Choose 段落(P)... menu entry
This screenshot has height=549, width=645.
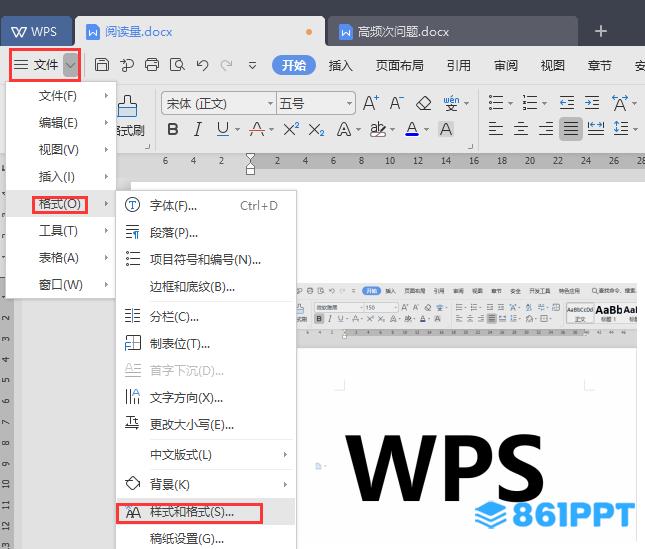pyautogui.click(x=206, y=233)
